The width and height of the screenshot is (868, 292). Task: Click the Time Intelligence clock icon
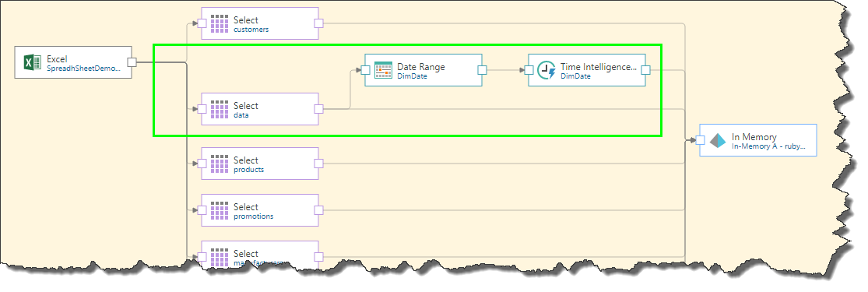546,70
